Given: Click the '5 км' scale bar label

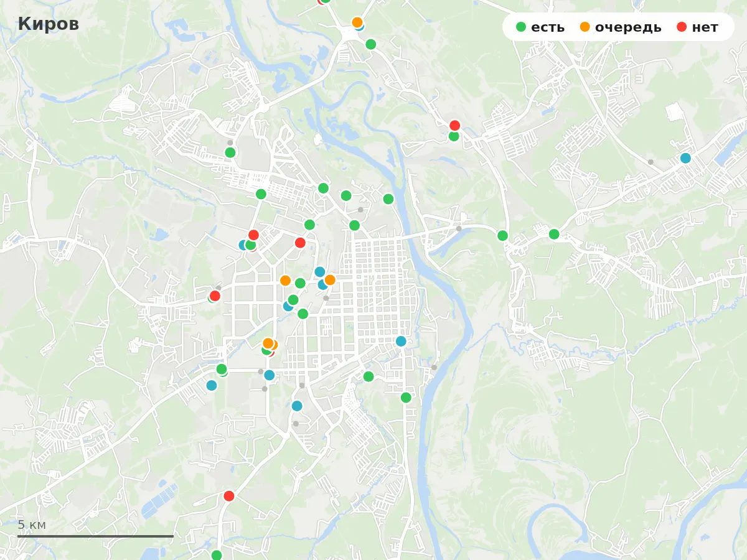Looking at the screenshot, I should point(32,525).
